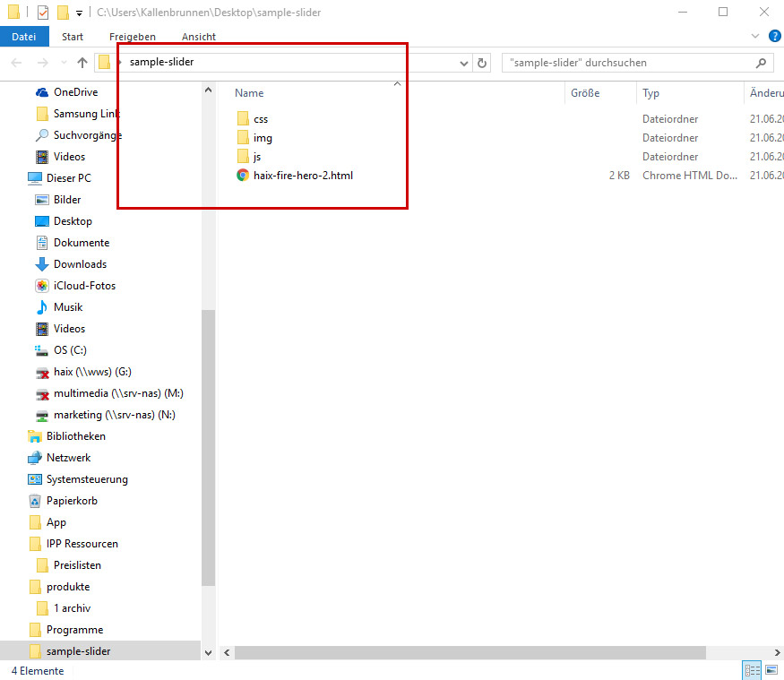Click the forward navigation arrow
The width and height of the screenshot is (784, 680).
[x=43, y=63]
